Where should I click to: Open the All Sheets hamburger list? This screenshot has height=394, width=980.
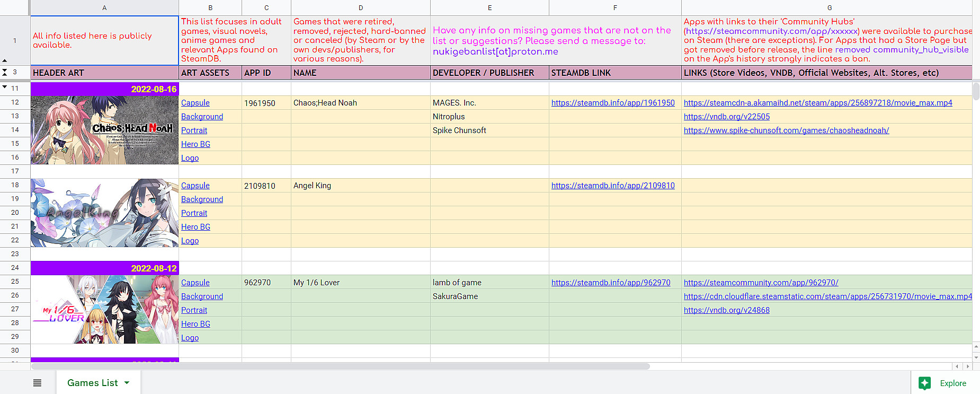pyautogui.click(x=37, y=383)
